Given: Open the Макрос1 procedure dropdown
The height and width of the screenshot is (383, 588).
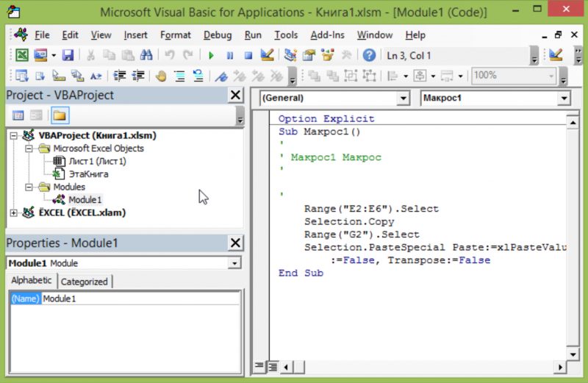Looking at the screenshot, I should pos(564,99).
